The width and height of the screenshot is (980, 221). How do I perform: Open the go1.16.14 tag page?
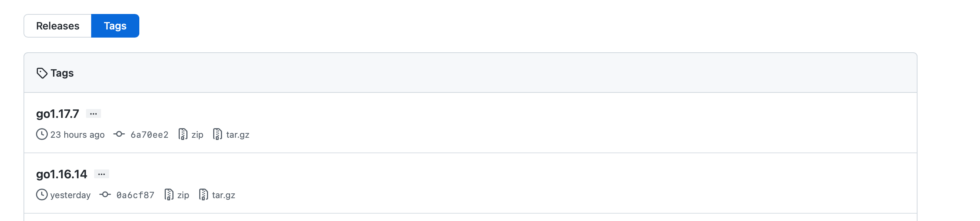(x=61, y=174)
